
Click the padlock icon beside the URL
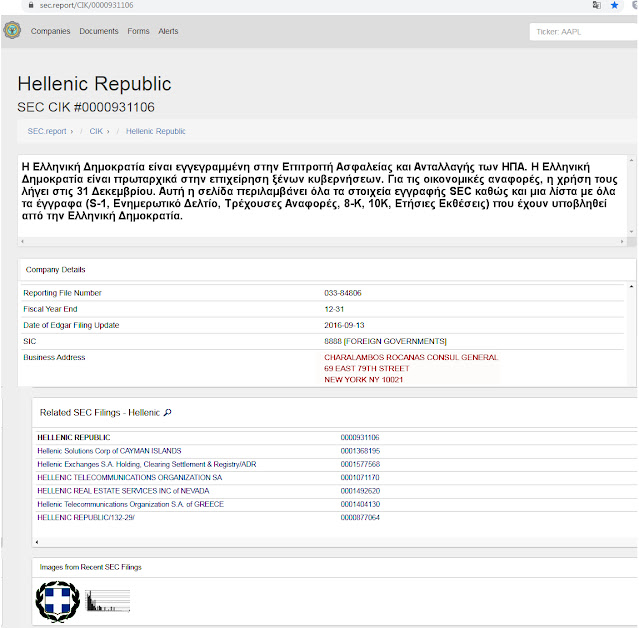pyautogui.click(x=31, y=5)
